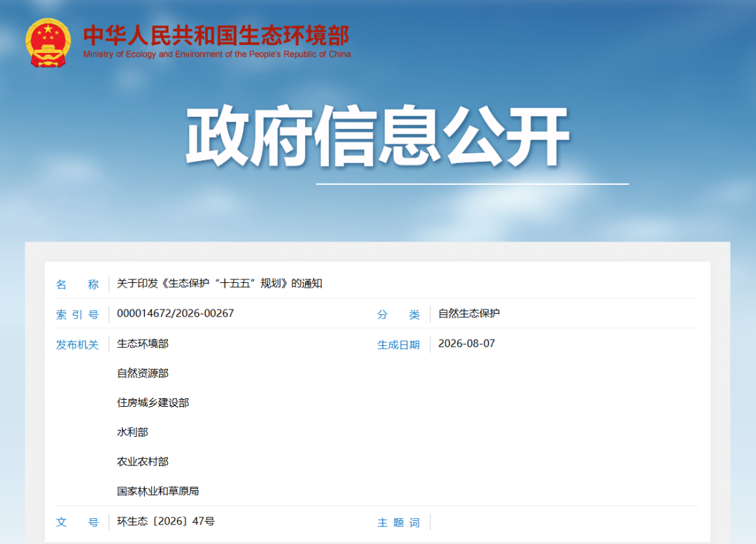Click the 政府信息公开 banner heading

[379, 136]
